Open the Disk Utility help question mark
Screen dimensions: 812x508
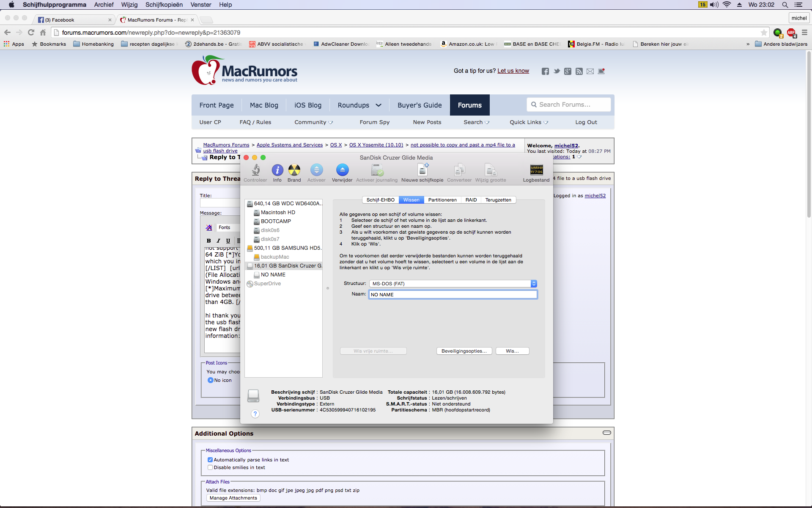[x=255, y=414]
